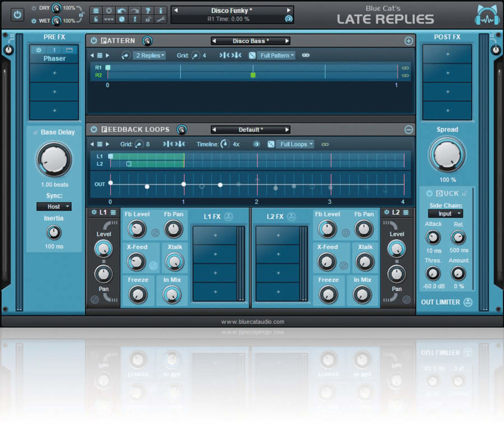Select next pattern preset after Disco Bass
The height and width of the screenshot is (425, 504).
point(287,41)
